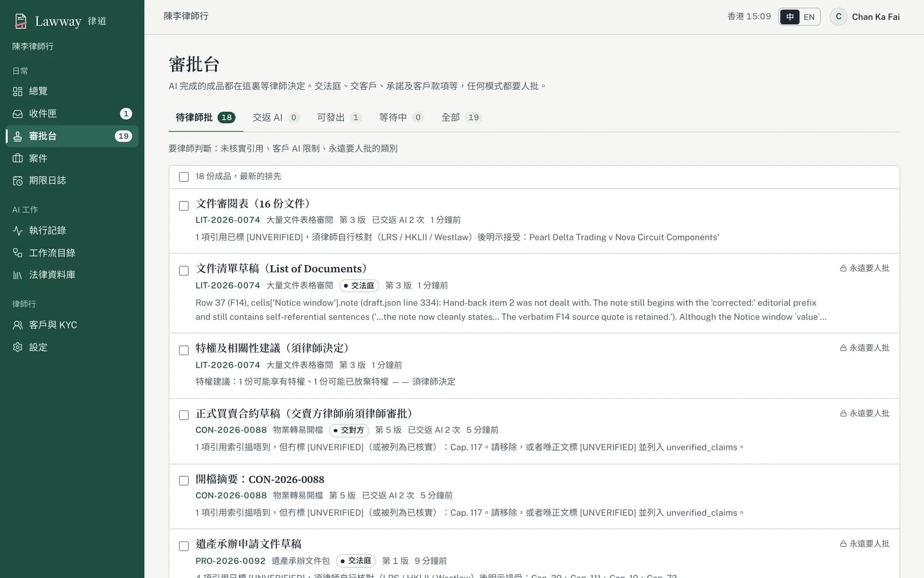Check the 遺產承辦申請文件草稿 checkbox

coord(184,546)
